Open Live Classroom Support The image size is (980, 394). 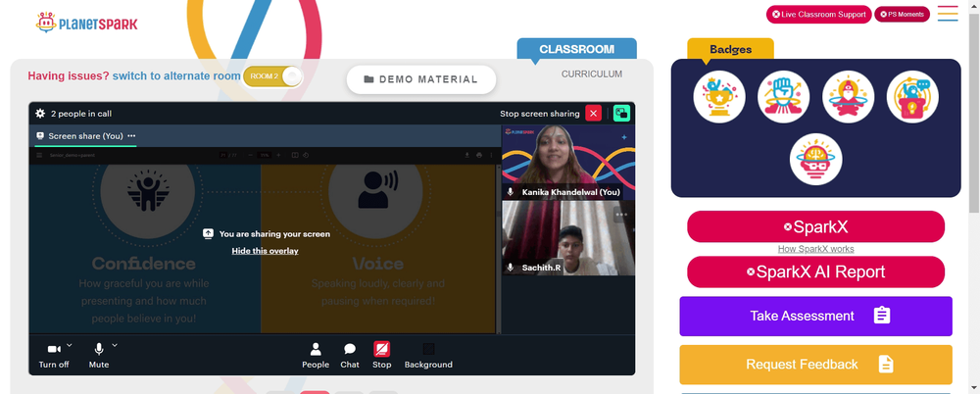click(x=818, y=15)
